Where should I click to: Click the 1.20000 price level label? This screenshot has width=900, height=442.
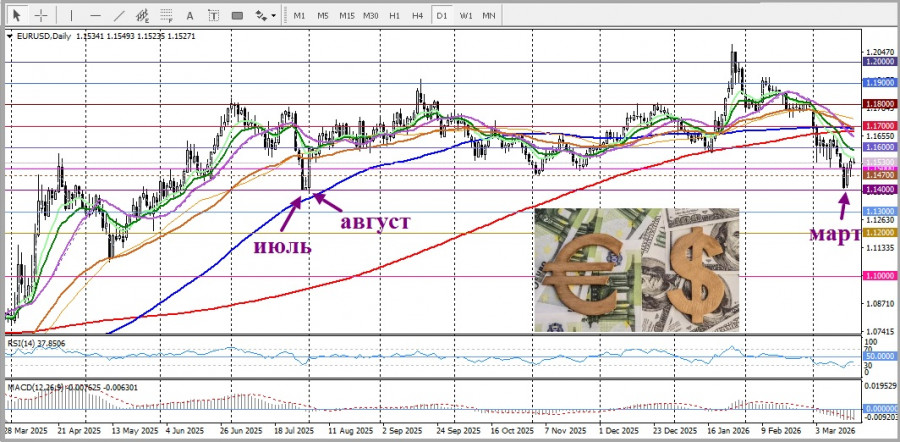[882, 61]
